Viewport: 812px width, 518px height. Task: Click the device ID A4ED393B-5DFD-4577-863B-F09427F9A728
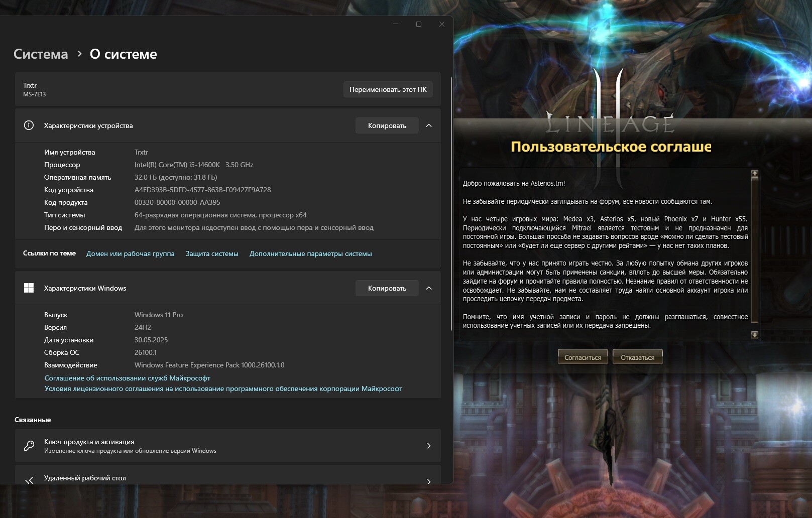point(202,190)
